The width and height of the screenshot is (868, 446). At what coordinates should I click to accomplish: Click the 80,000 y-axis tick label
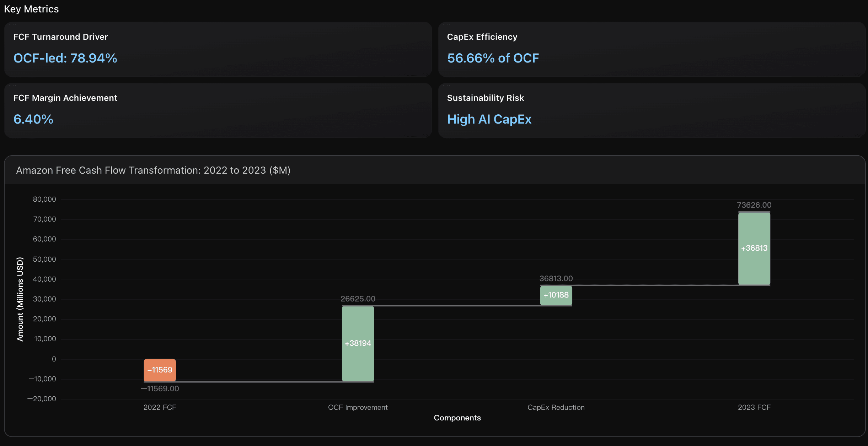(x=44, y=200)
